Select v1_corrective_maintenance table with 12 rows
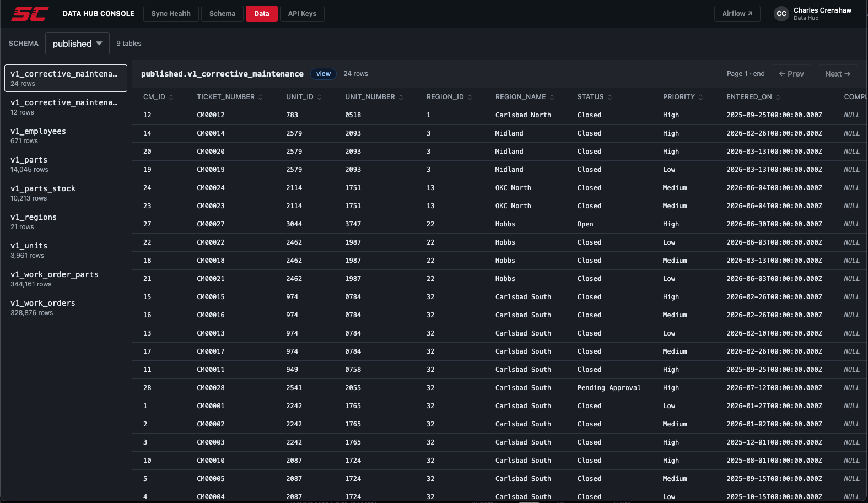Image resolution: width=868 pixels, height=503 pixels. (66, 107)
